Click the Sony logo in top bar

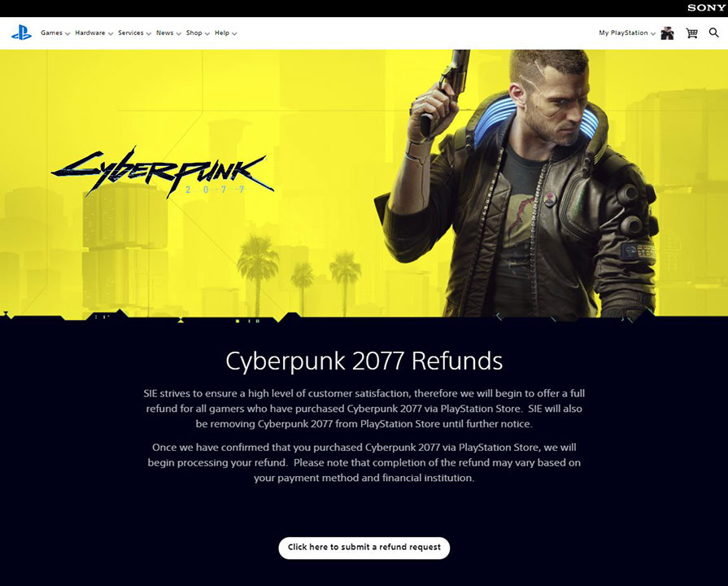(x=706, y=8)
